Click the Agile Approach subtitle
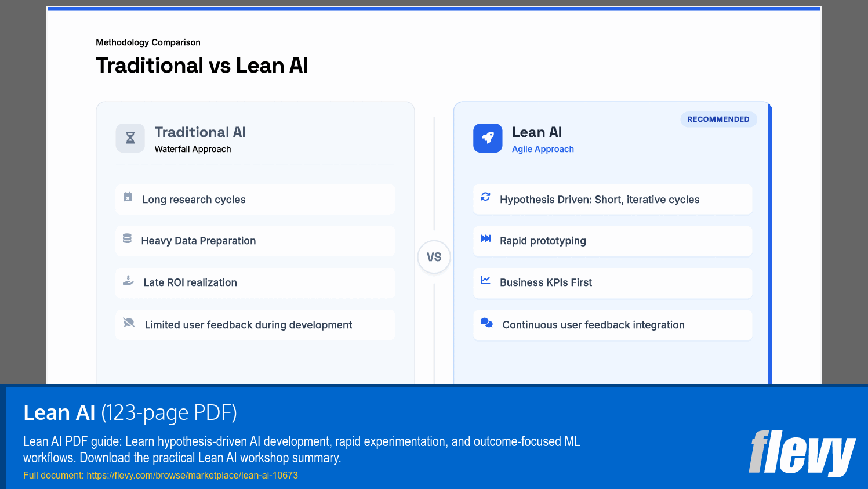Image resolution: width=868 pixels, height=489 pixels. pos(543,148)
